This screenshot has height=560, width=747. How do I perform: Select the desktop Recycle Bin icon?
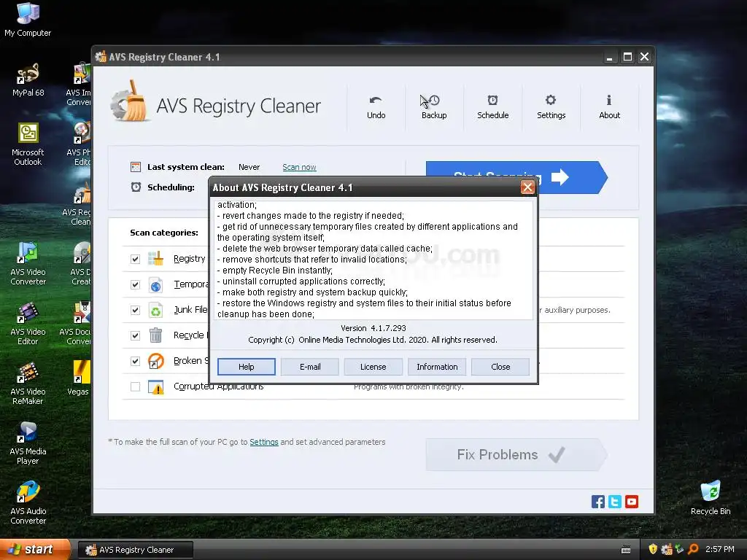pos(711,498)
